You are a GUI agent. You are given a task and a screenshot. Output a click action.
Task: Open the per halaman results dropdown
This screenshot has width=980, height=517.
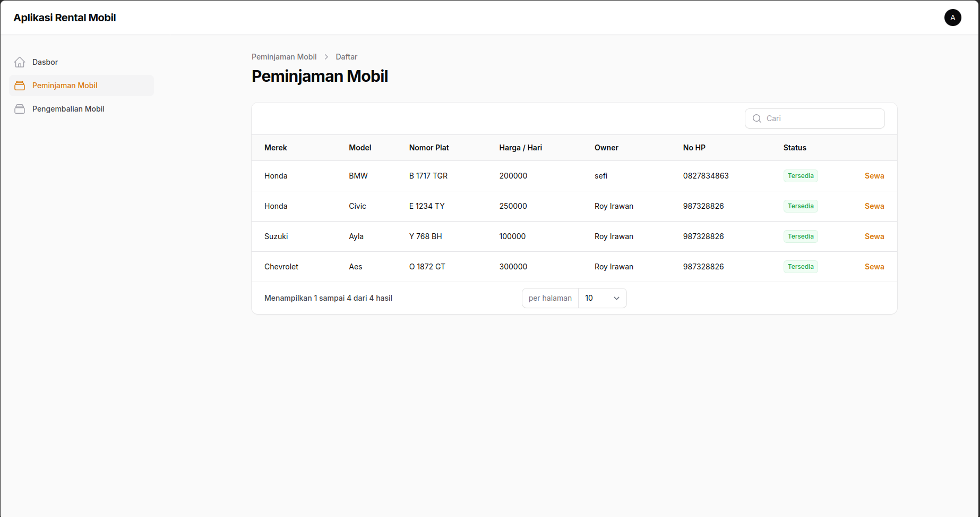550,298
